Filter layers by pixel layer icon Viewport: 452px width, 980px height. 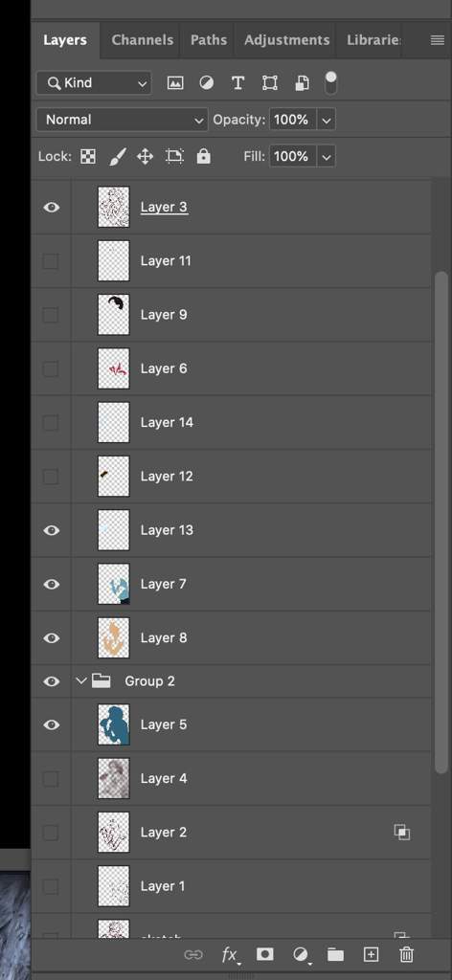pos(175,83)
